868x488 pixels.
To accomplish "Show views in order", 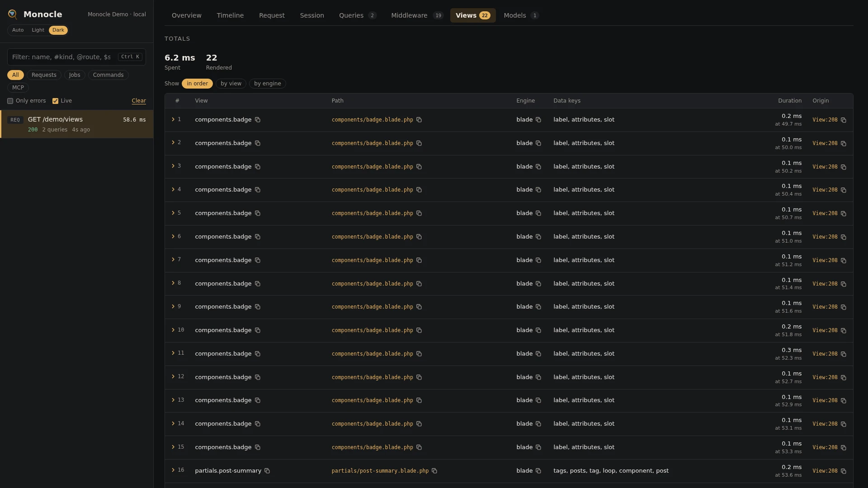I will tap(198, 84).
